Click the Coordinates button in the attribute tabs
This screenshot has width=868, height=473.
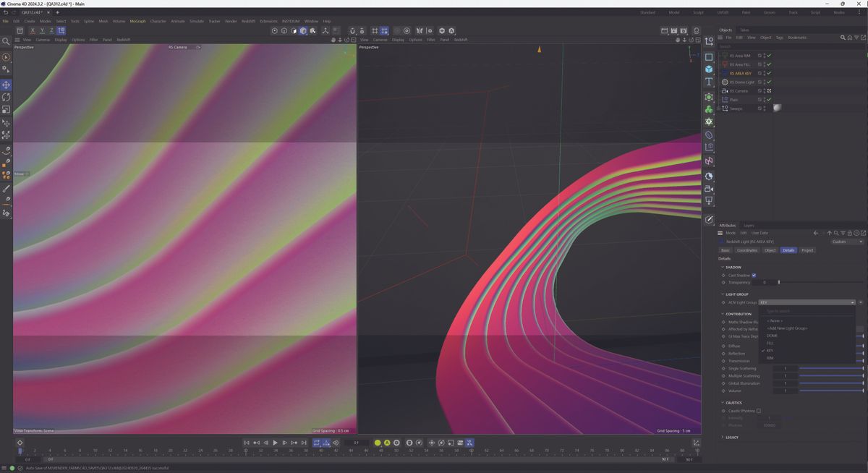click(746, 250)
